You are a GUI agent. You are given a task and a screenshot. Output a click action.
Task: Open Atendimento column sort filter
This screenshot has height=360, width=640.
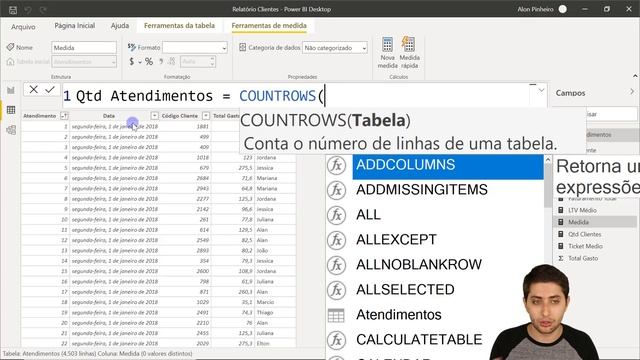pyautogui.click(x=64, y=116)
